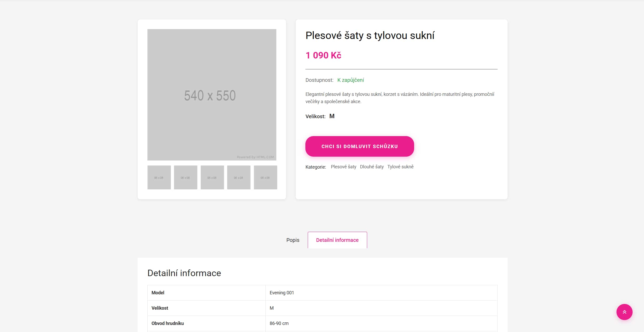Switch to the Popis tab
This screenshot has width=644, height=332.
293,240
